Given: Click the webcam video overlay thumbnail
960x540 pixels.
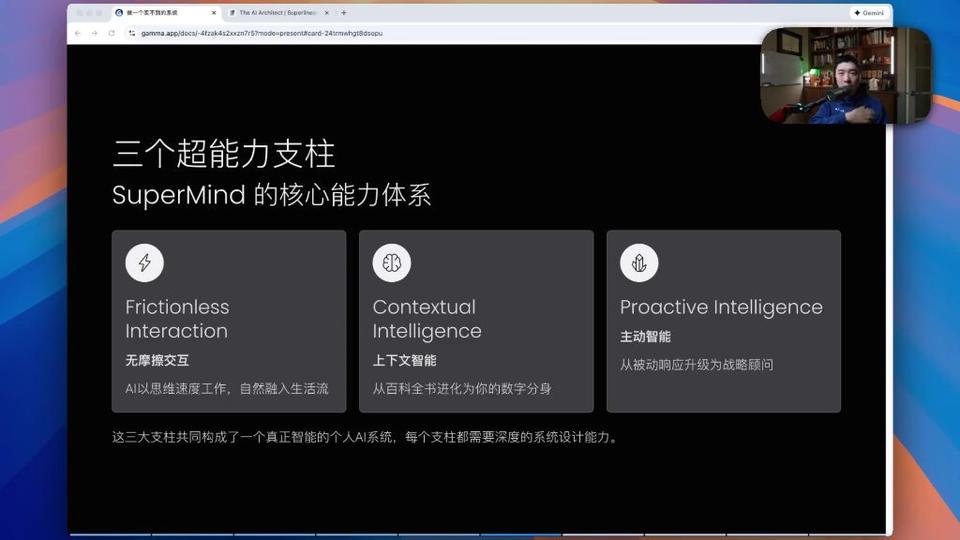Looking at the screenshot, I should coord(846,75).
